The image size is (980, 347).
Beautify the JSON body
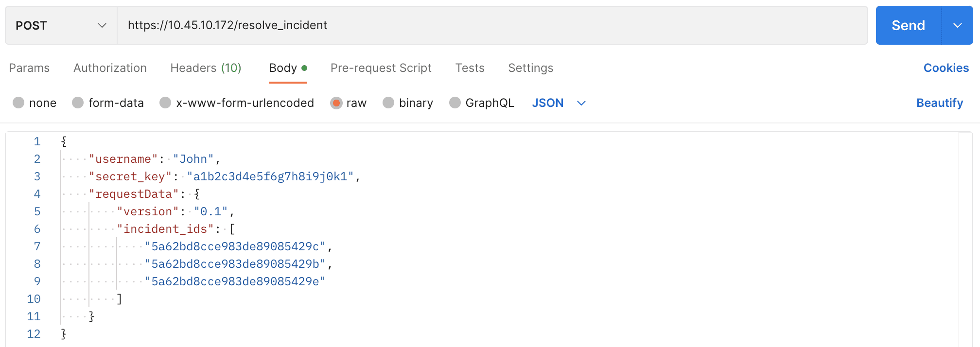pos(940,103)
